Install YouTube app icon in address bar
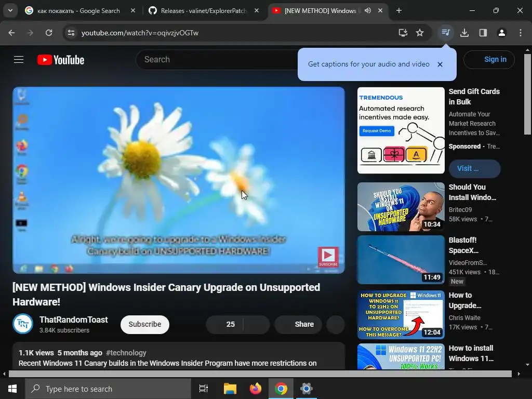 click(x=403, y=33)
